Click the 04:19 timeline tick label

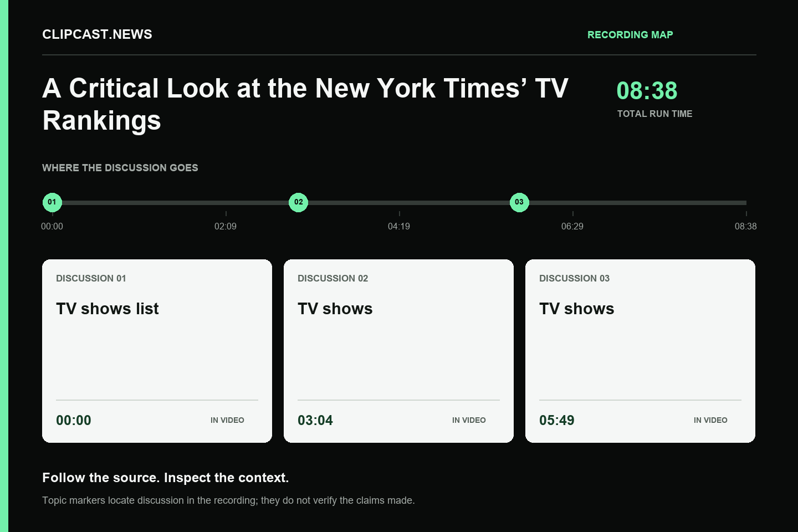(x=399, y=226)
